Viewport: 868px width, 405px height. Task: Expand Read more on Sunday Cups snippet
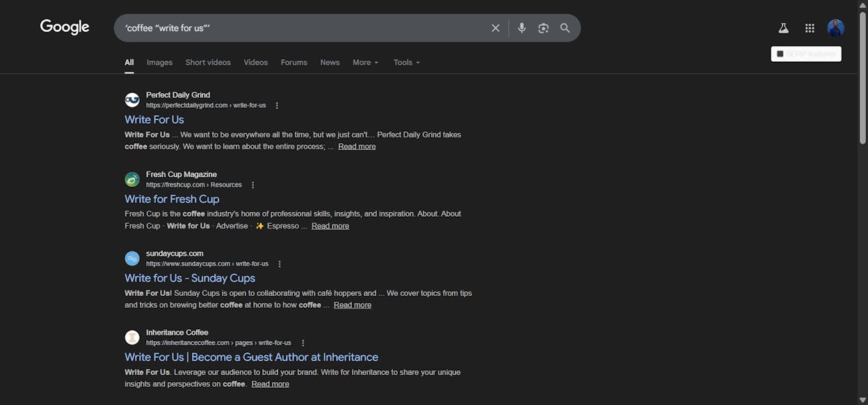353,305
